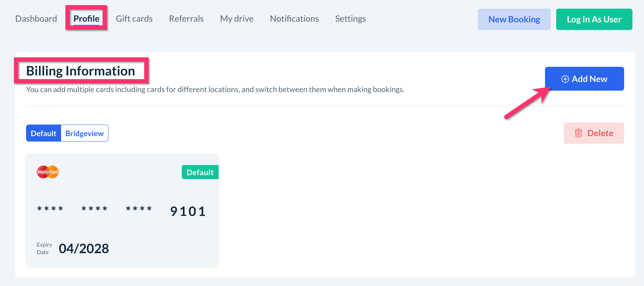Click the New Booking button
Screen dimensions: 644x286
[514, 19]
